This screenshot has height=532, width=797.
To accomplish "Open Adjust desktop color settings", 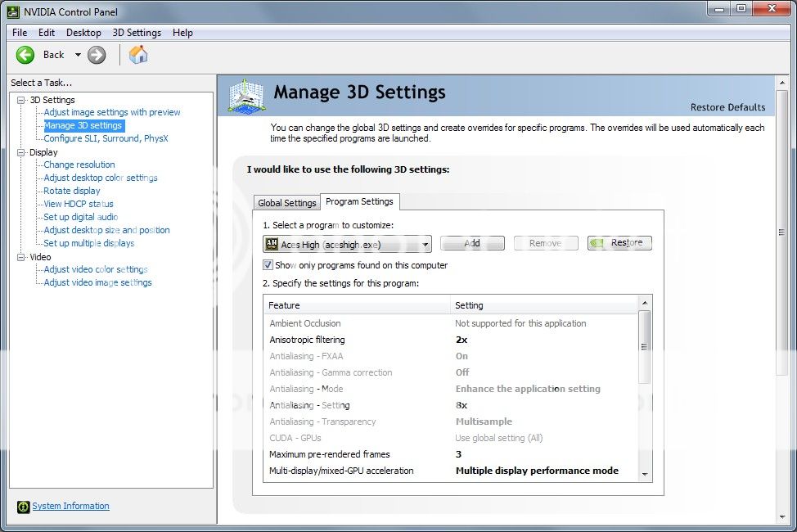I will click(x=101, y=178).
